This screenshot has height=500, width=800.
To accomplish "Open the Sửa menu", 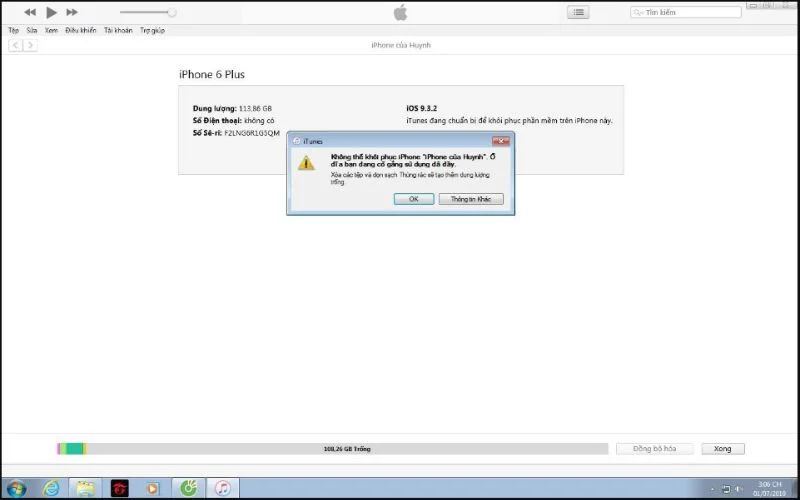I will (x=32, y=31).
